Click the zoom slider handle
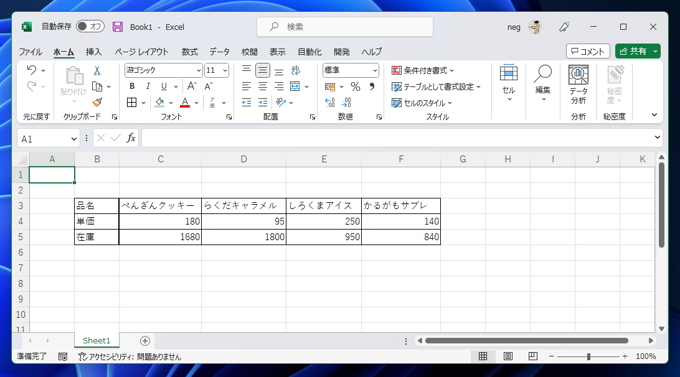Screen dimensions: 680x377 (588, 356)
